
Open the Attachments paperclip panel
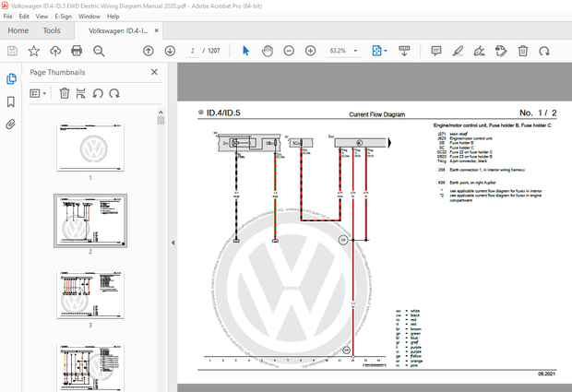[x=11, y=125]
